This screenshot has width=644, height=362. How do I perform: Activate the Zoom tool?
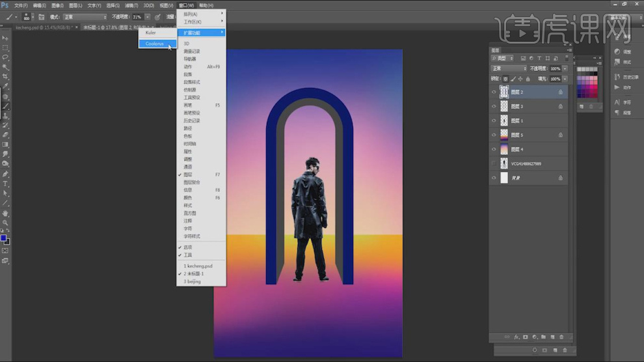[x=5, y=223]
